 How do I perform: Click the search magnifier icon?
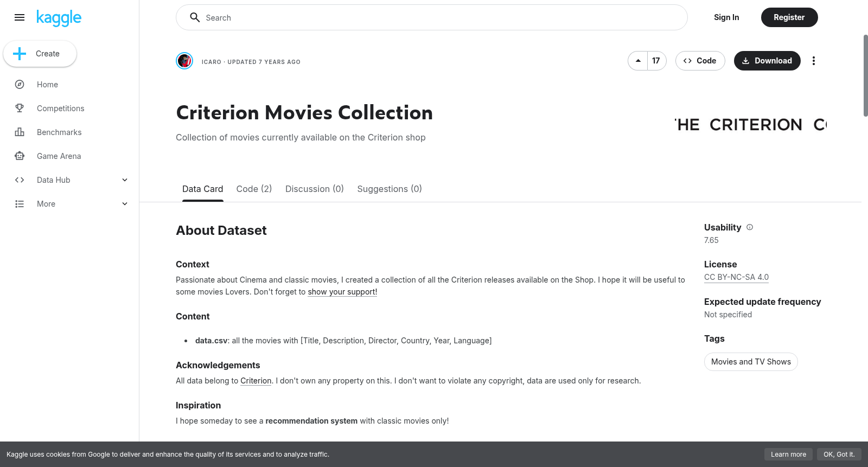(195, 17)
